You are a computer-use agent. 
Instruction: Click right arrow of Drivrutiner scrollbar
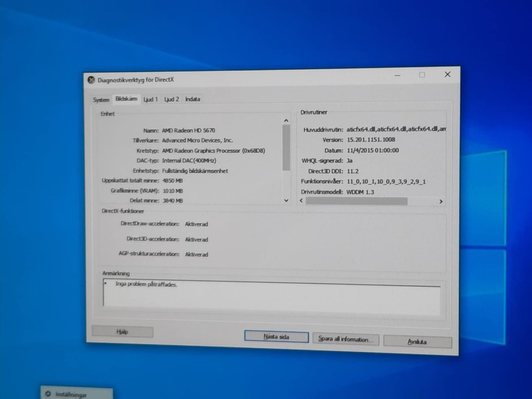pos(440,202)
